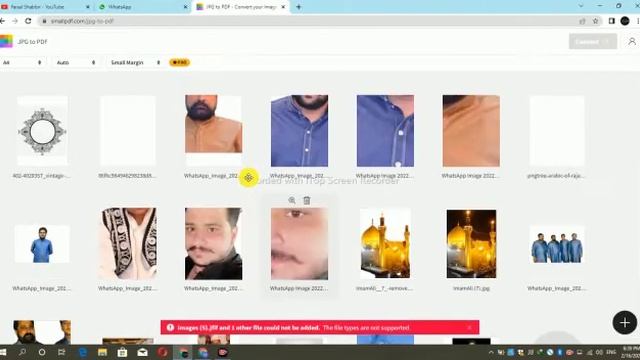
Task: Select the golden shrine on white background thumbnail
Action: [x=385, y=244]
